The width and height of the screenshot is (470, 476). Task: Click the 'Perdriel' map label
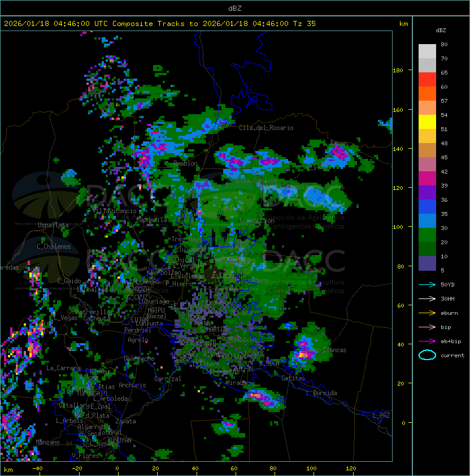[138, 330]
